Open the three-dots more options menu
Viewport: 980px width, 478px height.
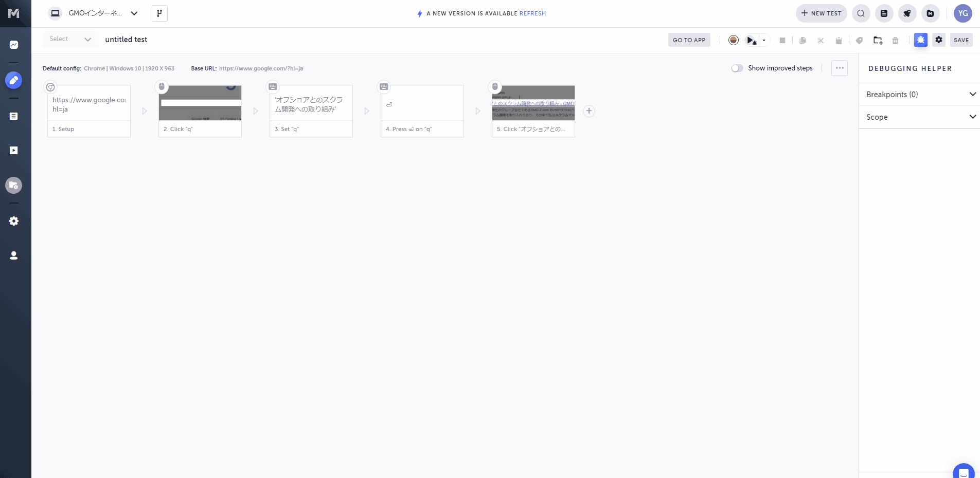[x=840, y=68]
